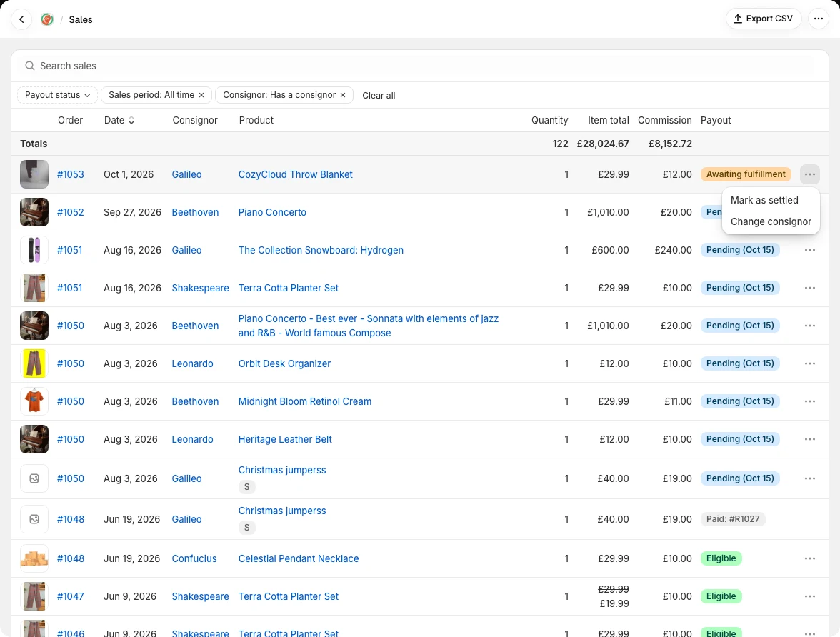Close the actions menu on the CozyCloud Throw Blanket row
Viewport: 840px width, 637px height.
click(x=809, y=174)
